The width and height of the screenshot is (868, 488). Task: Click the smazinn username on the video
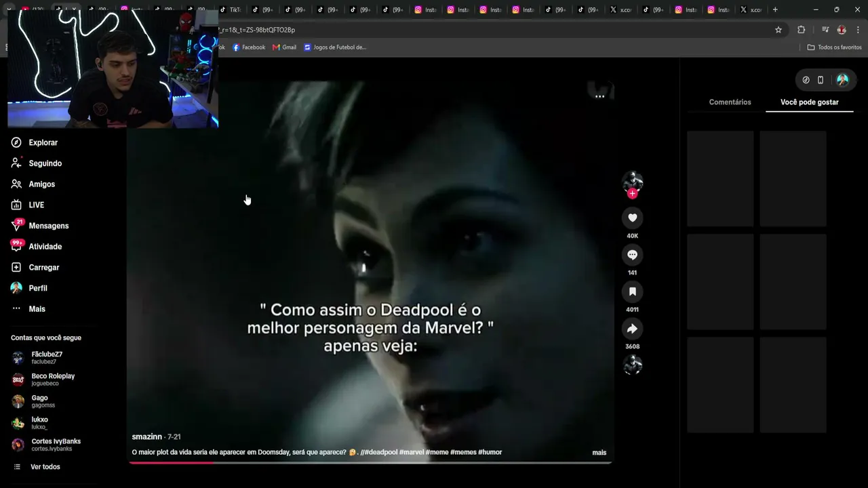coord(148,437)
